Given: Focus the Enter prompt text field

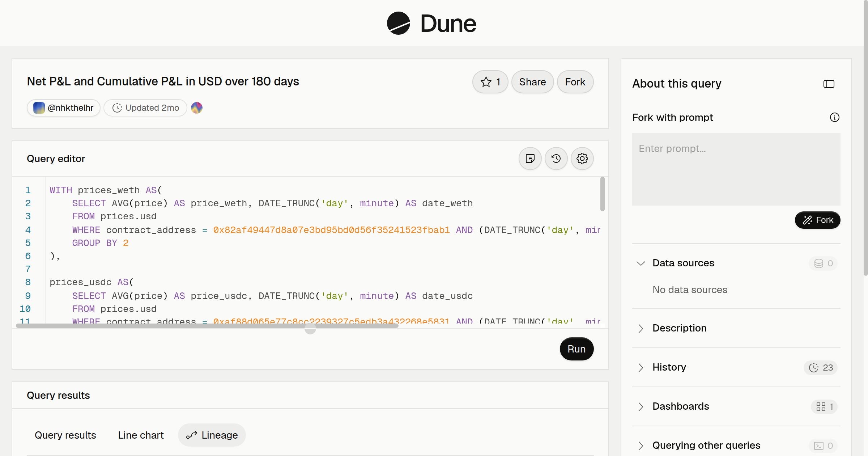Looking at the screenshot, I should (x=736, y=169).
